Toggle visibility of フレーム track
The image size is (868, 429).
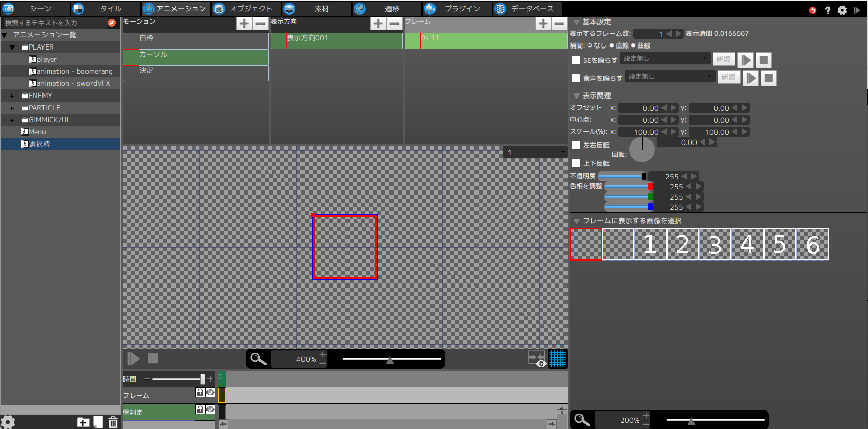(x=210, y=392)
